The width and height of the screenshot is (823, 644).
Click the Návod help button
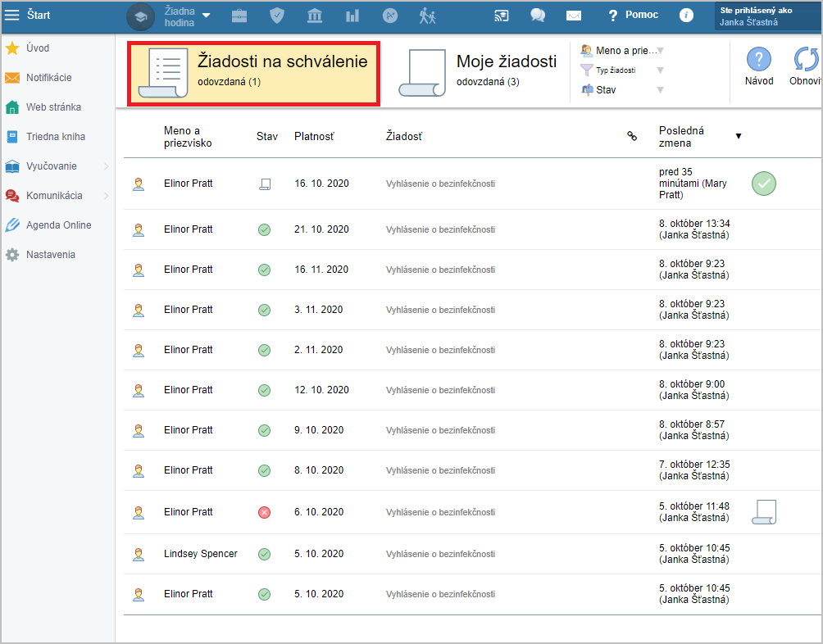(x=759, y=67)
